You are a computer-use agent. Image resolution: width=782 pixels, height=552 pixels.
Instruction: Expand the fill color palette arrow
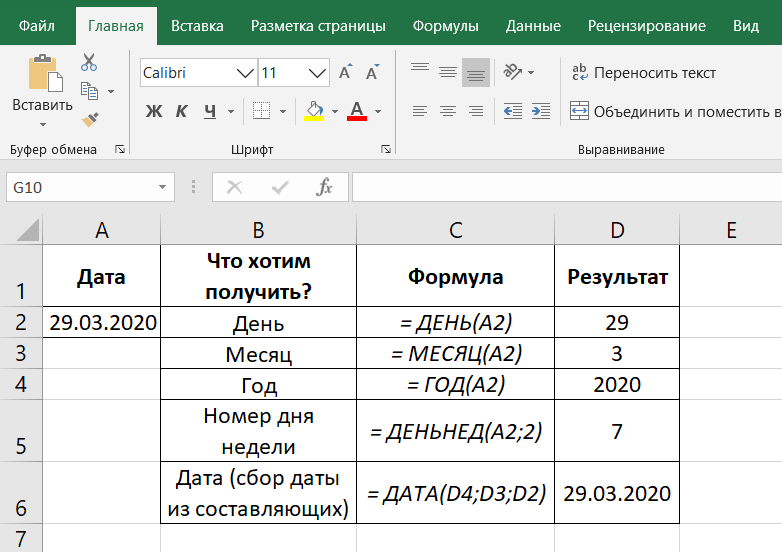335,111
